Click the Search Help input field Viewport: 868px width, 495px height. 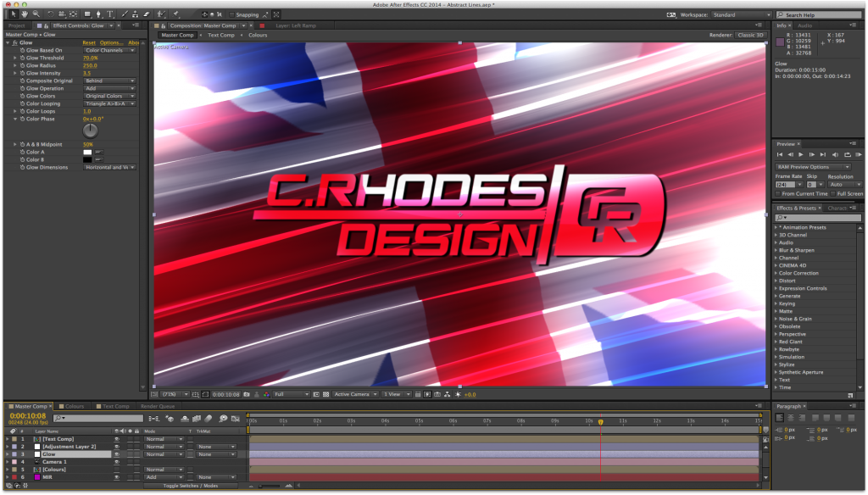pyautogui.click(x=820, y=15)
